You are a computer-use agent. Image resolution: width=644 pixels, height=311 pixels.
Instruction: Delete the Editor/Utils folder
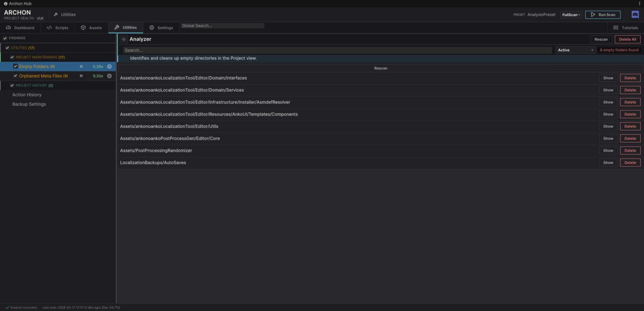pos(630,126)
